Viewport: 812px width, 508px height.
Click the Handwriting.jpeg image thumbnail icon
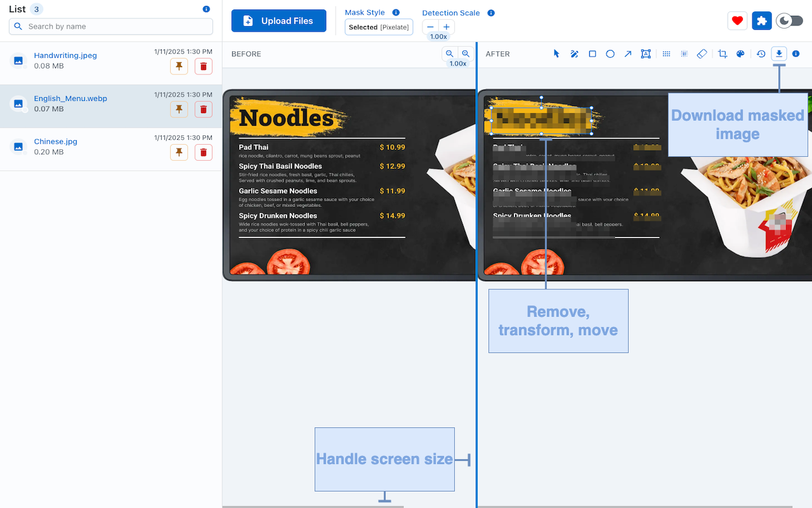click(18, 60)
